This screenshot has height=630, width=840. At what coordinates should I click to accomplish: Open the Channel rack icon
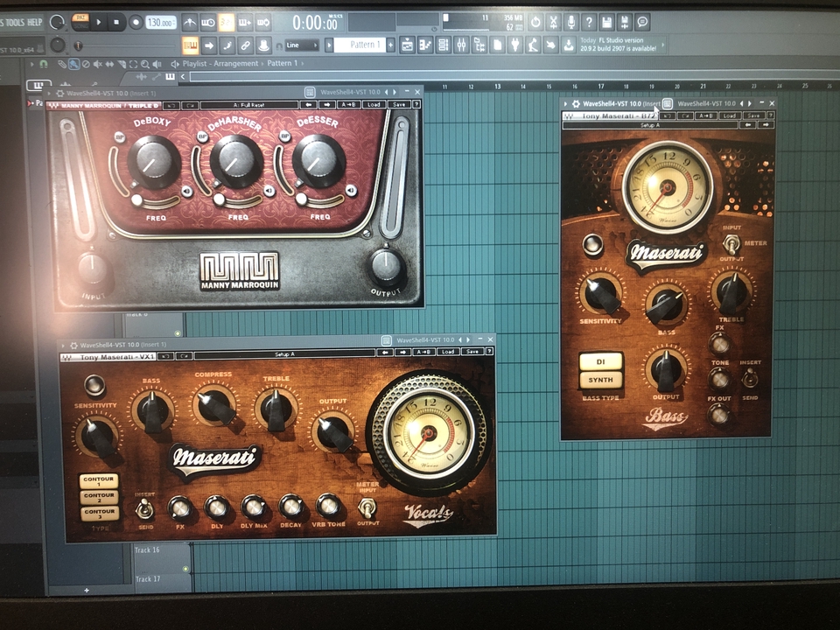point(443,45)
